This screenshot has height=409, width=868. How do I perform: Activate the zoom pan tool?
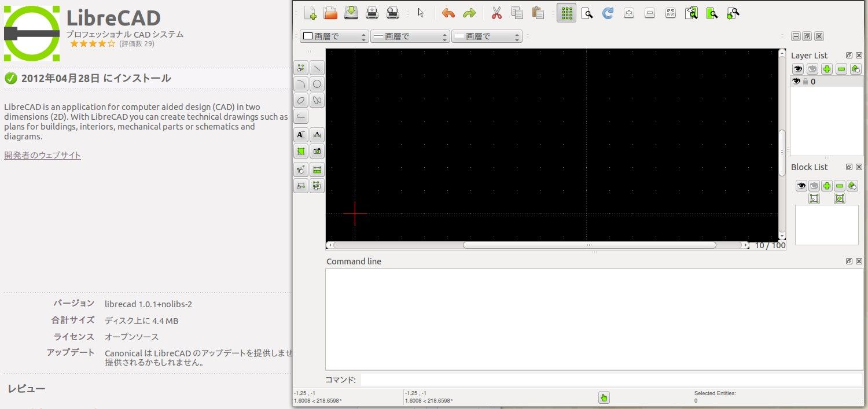coord(733,13)
